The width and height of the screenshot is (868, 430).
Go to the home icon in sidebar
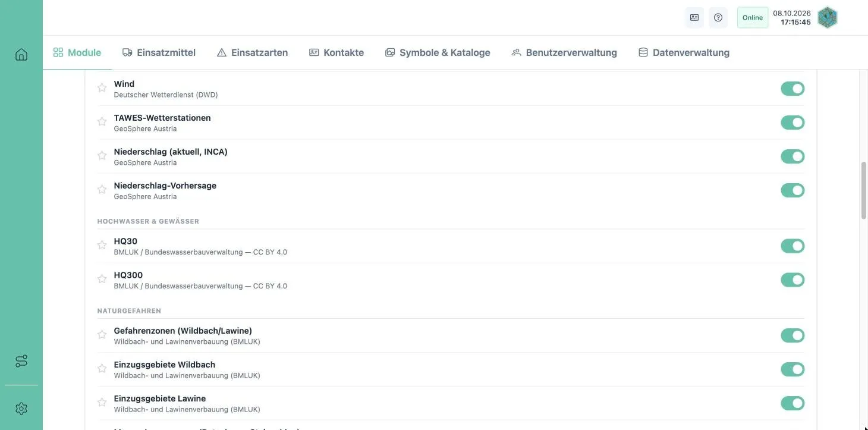click(x=21, y=55)
